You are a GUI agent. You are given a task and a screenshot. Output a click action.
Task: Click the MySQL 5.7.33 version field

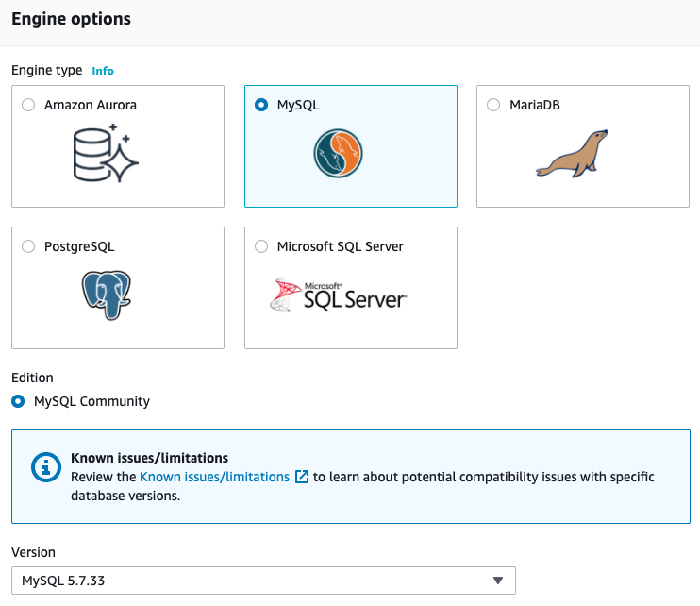[x=263, y=581]
